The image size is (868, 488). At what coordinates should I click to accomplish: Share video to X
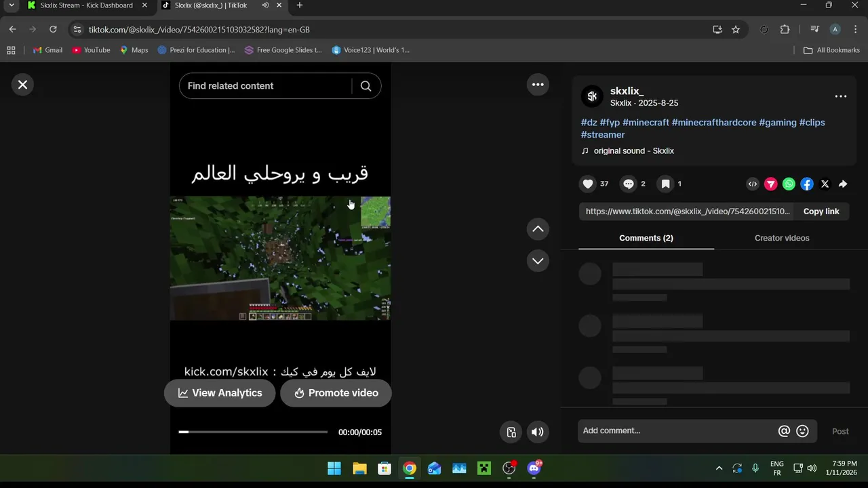[825, 184]
